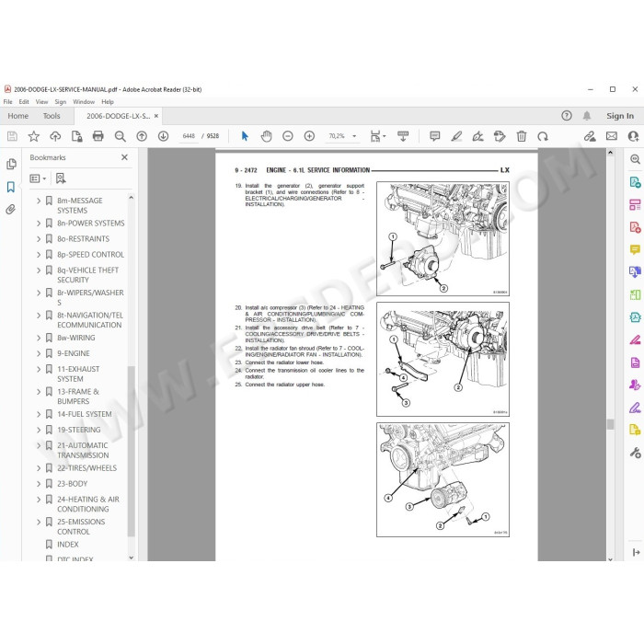644x644 pixels.
Task: Add file to starred favorites
Action: pos(34,136)
